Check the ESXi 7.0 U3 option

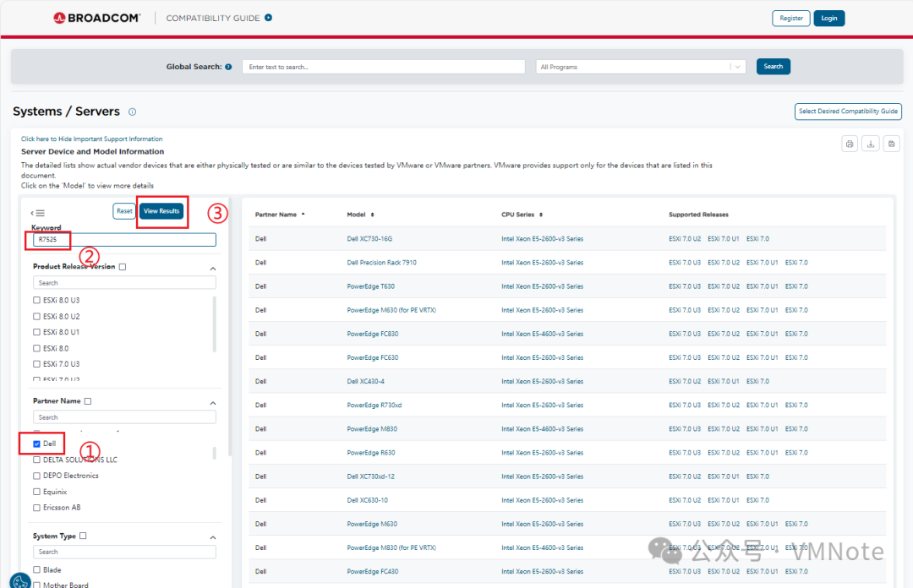pos(36,364)
